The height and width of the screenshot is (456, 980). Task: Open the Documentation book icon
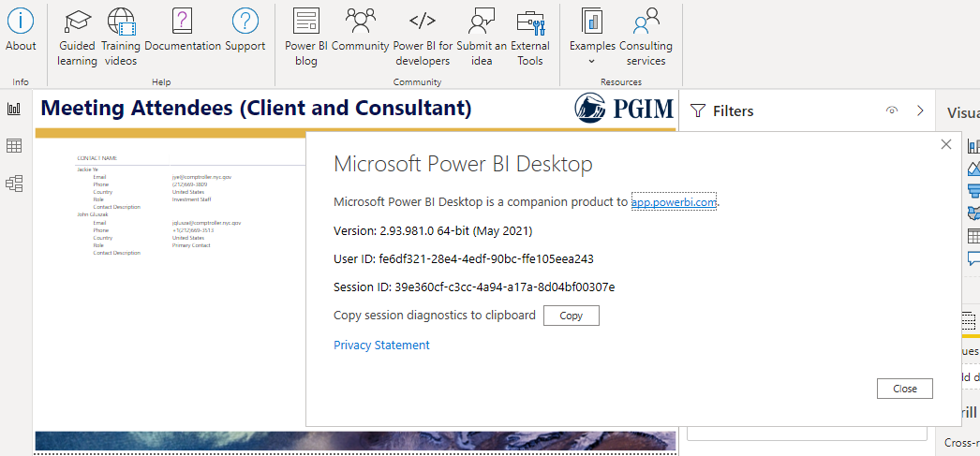pyautogui.click(x=183, y=30)
